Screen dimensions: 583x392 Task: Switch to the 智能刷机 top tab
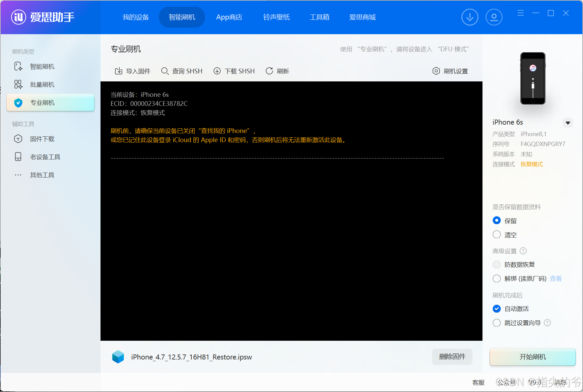182,17
